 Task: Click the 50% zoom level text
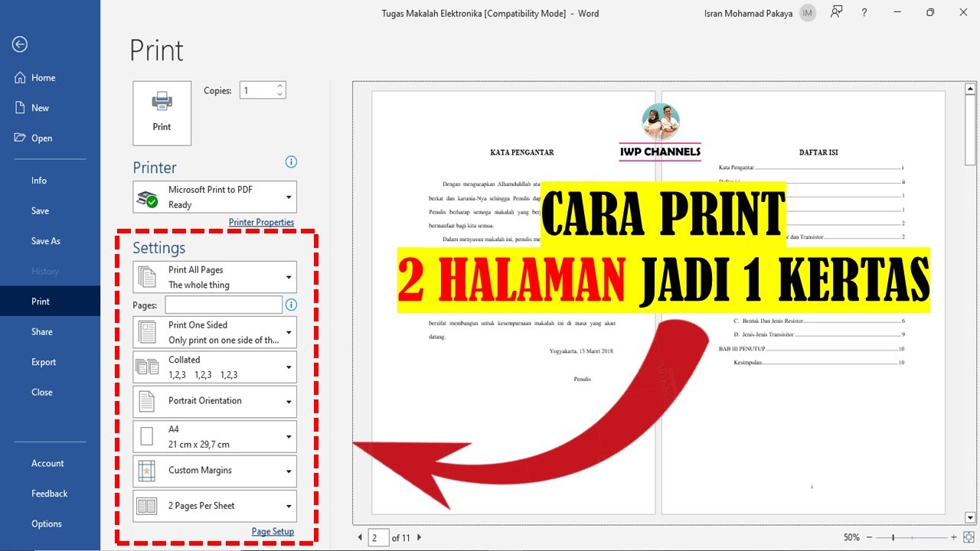(x=851, y=538)
